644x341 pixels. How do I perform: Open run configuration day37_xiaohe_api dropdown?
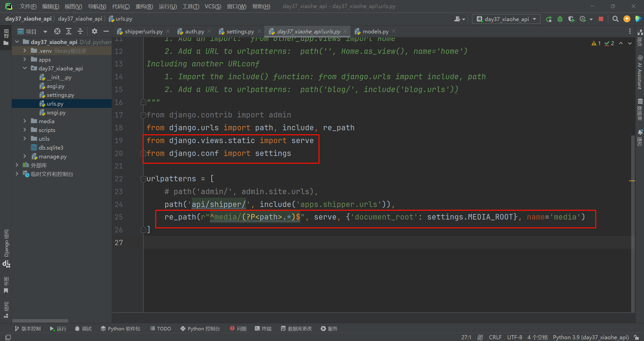(506, 19)
